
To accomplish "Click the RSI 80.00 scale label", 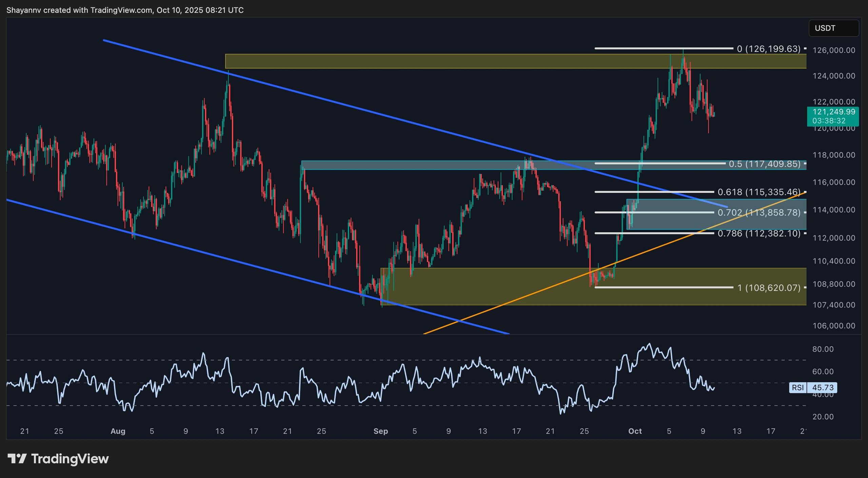I will (x=823, y=349).
